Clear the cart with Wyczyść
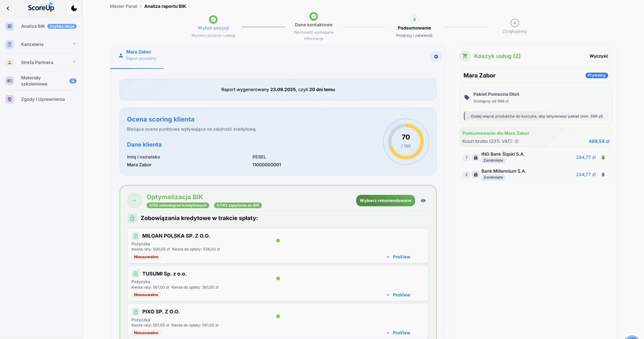644x339 pixels. point(599,56)
